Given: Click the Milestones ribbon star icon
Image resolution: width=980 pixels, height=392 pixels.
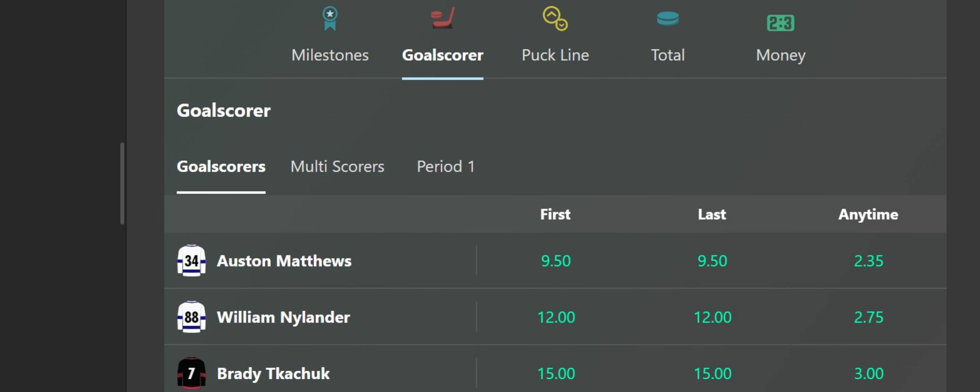Looking at the screenshot, I should pos(330,18).
